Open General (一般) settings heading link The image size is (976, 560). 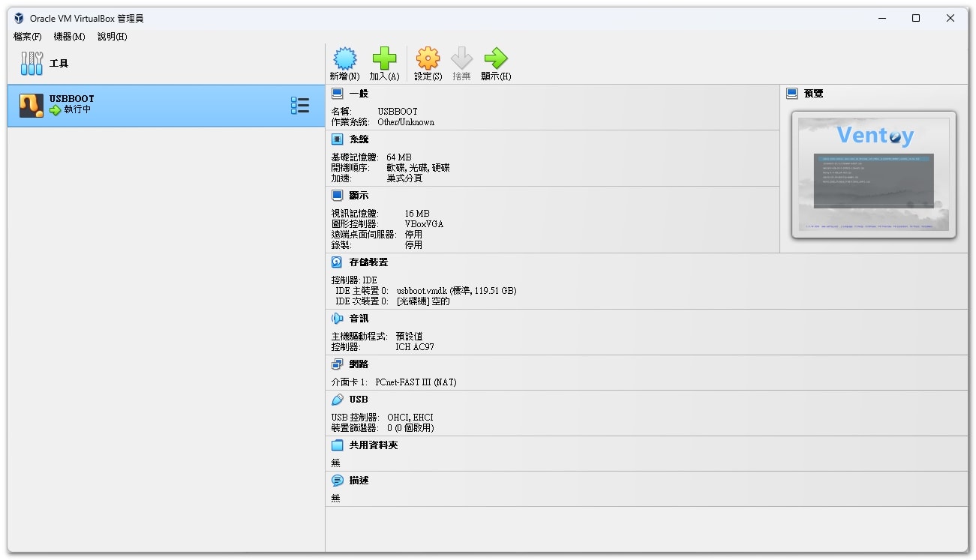(x=359, y=94)
